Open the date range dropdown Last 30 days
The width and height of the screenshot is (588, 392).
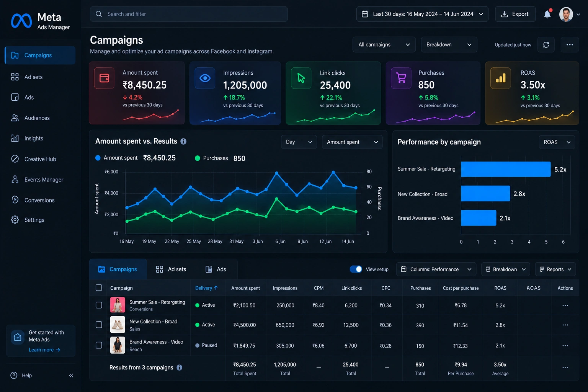pyautogui.click(x=422, y=14)
